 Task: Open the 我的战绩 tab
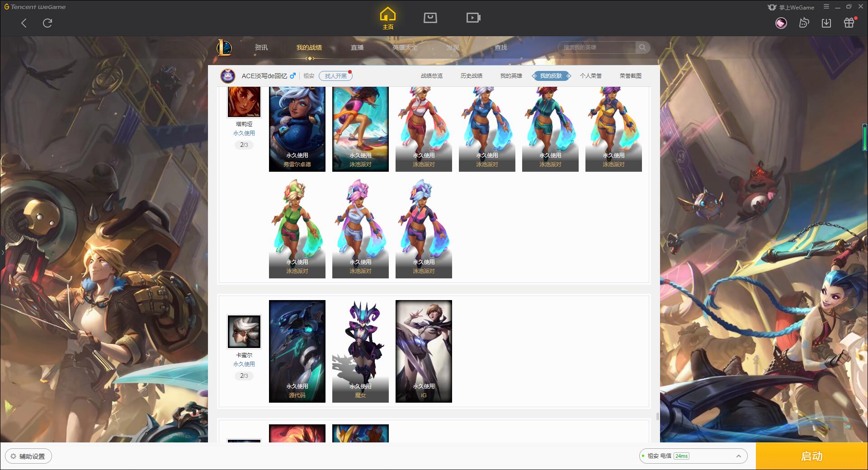click(x=309, y=47)
